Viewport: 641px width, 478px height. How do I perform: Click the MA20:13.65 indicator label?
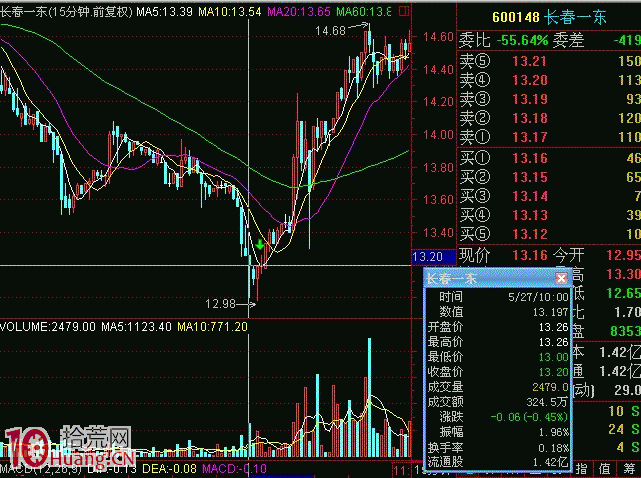coord(299,11)
